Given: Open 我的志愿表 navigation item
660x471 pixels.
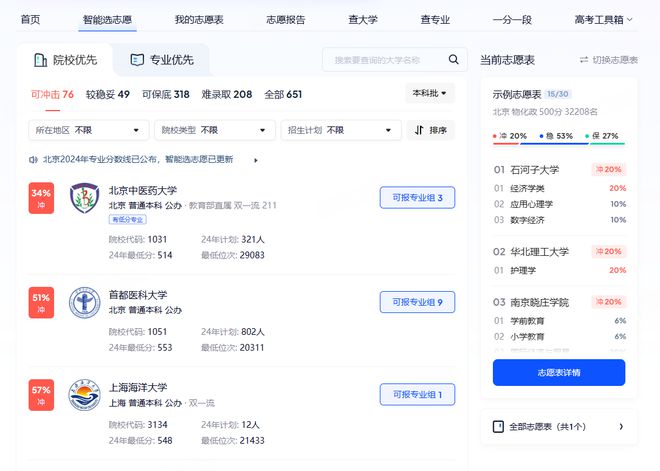Looking at the screenshot, I should click(x=199, y=20).
